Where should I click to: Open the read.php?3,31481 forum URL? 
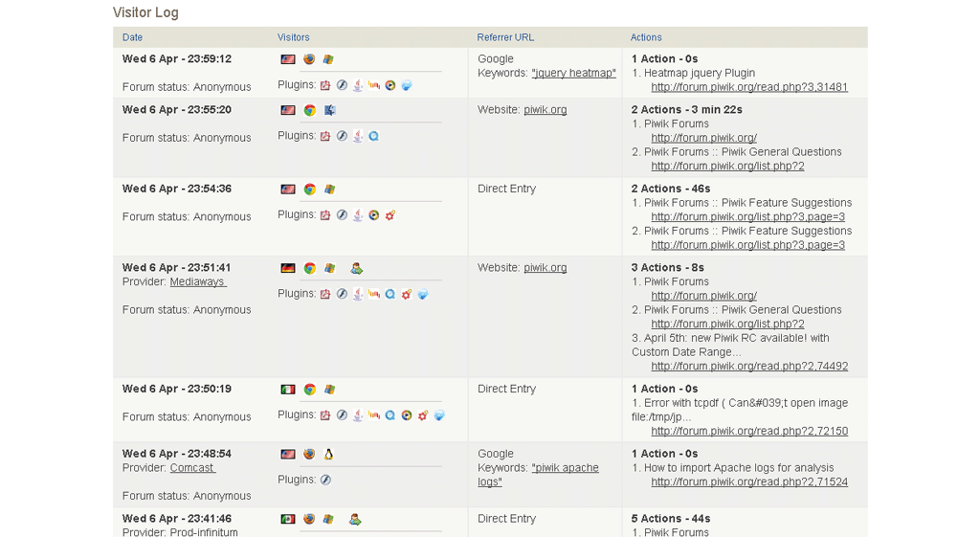coord(748,87)
